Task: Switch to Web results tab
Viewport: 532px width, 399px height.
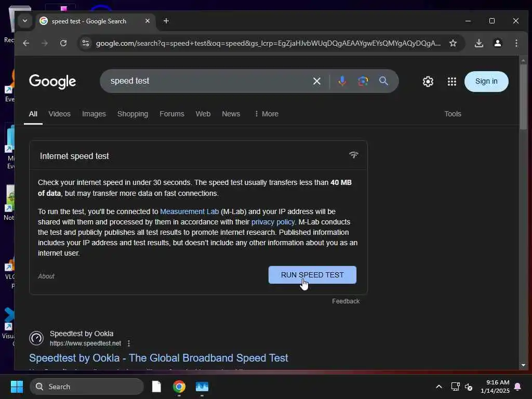Action: click(x=203, y=114)
